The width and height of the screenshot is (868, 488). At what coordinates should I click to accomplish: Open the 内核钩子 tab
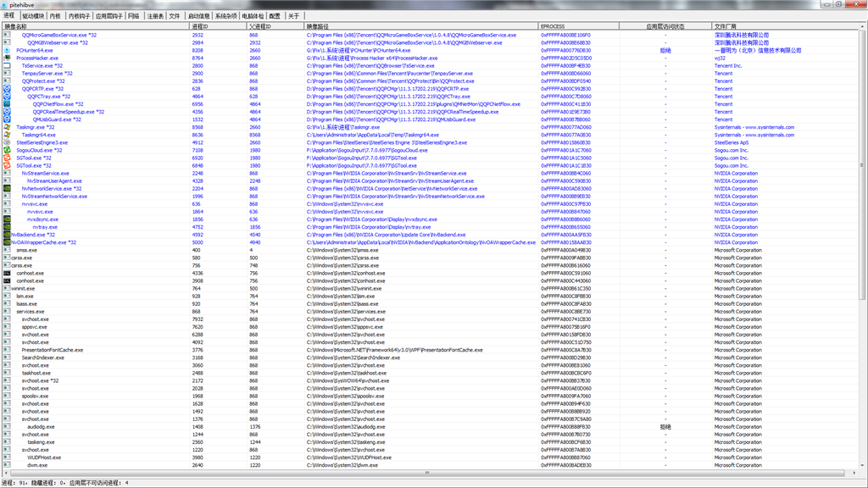tap(79, 16)
